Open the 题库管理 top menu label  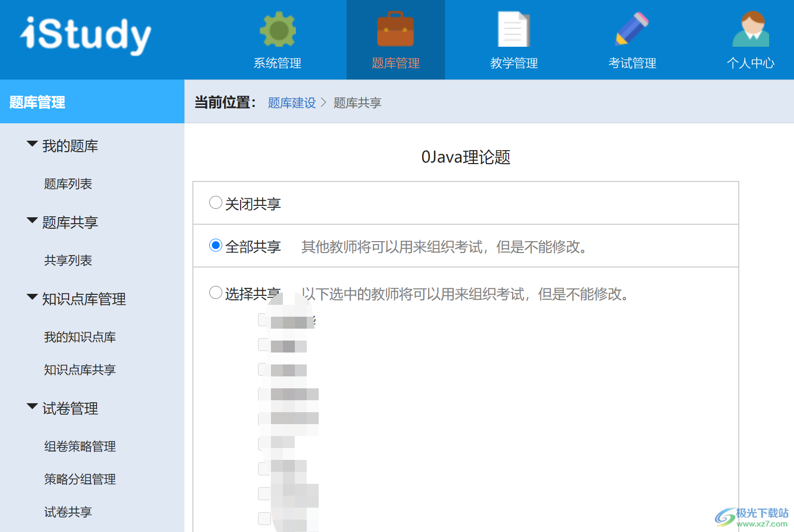(x=396, y=63)
